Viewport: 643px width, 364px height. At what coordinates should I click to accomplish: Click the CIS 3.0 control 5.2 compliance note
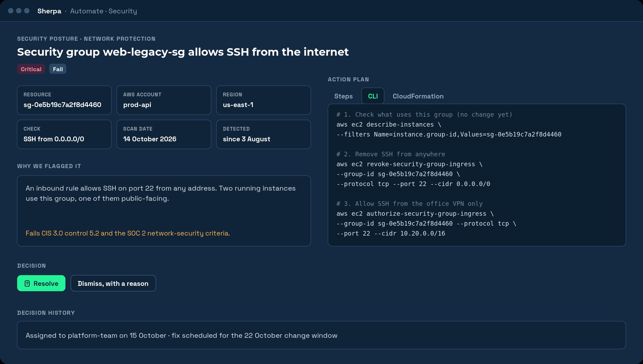(128, 233)
